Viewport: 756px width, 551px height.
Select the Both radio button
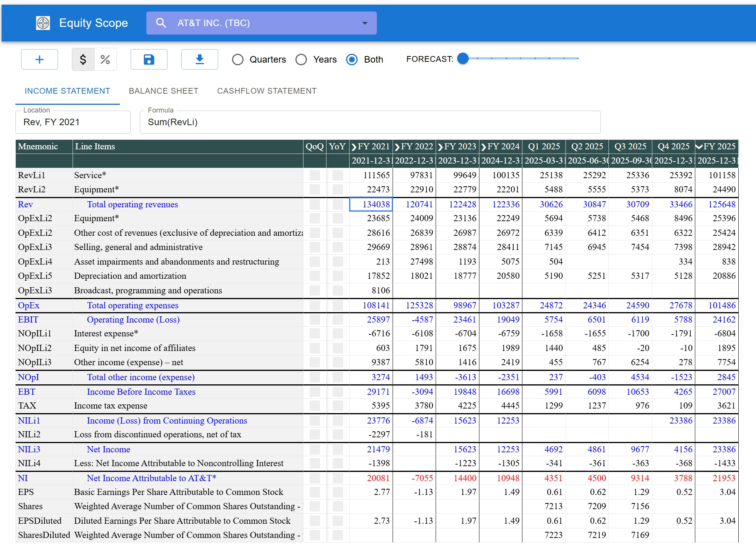click(352, 60)
